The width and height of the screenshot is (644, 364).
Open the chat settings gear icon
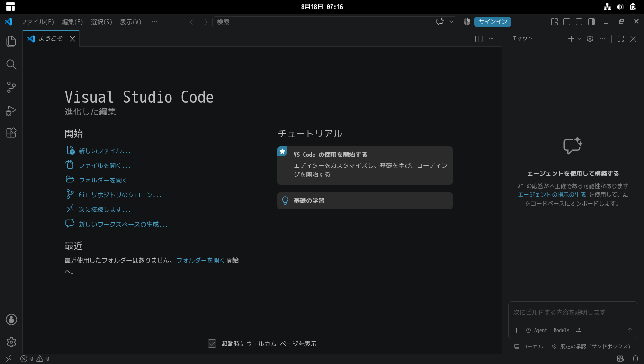[x=590, y=39]
